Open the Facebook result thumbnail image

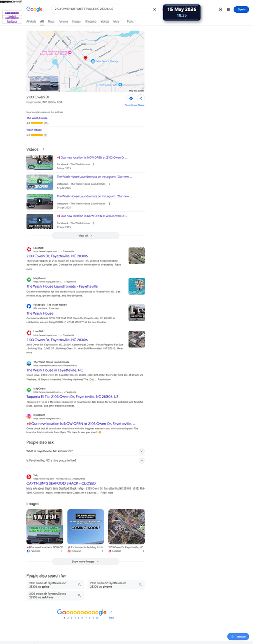coord(137,313)
